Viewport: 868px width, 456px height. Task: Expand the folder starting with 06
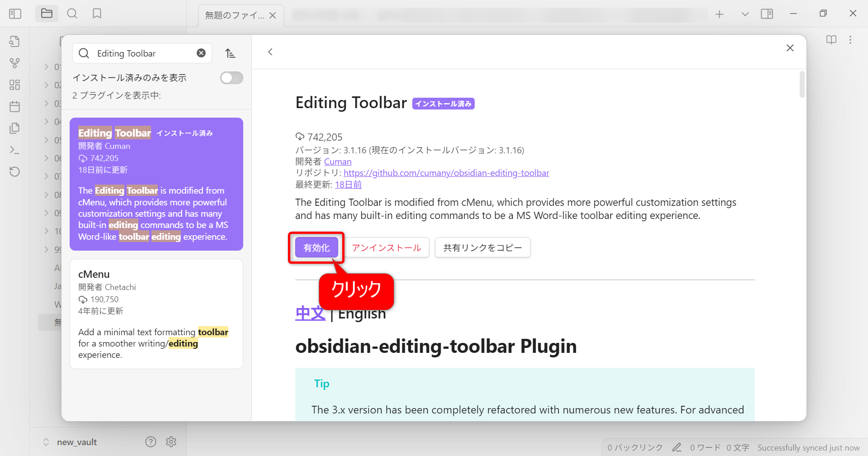[46, 158]
